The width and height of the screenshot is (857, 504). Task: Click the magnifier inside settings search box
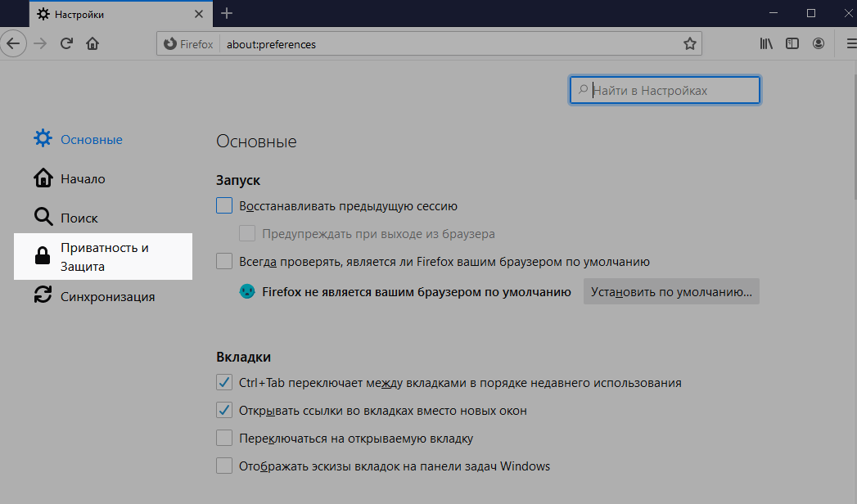point(583,89)
